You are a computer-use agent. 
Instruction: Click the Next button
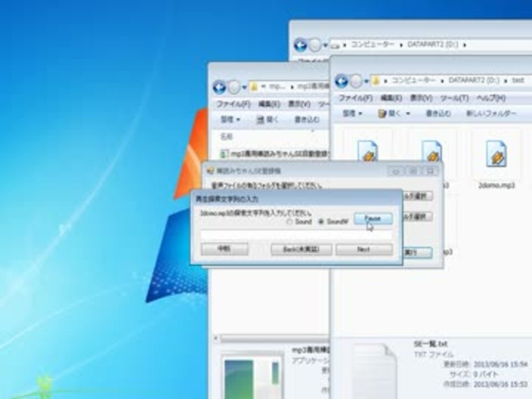tap(364, 249)
